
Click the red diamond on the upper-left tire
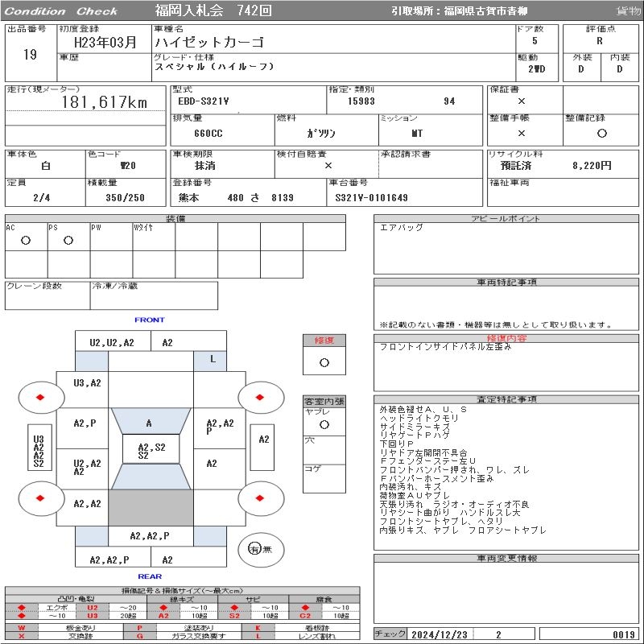40,397
